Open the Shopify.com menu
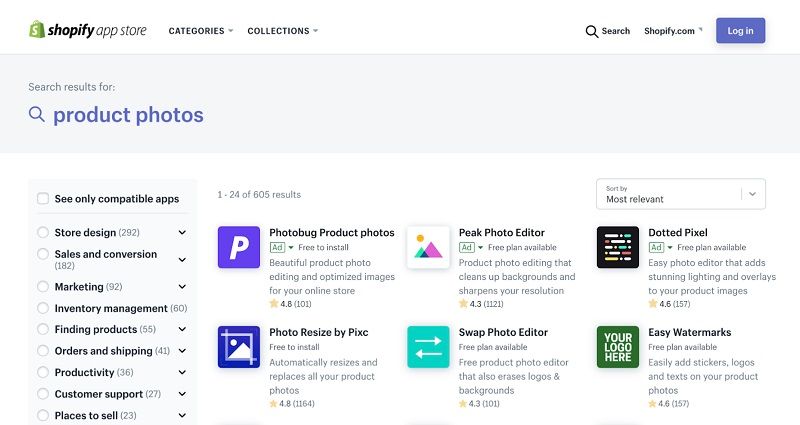 tap(673, 31)
